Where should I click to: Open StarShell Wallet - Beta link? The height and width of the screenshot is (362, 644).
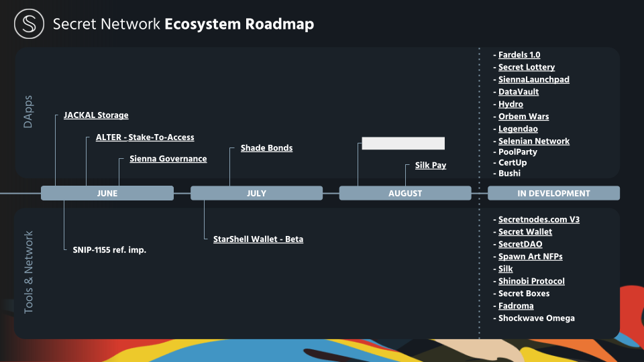tap(258, 239)
